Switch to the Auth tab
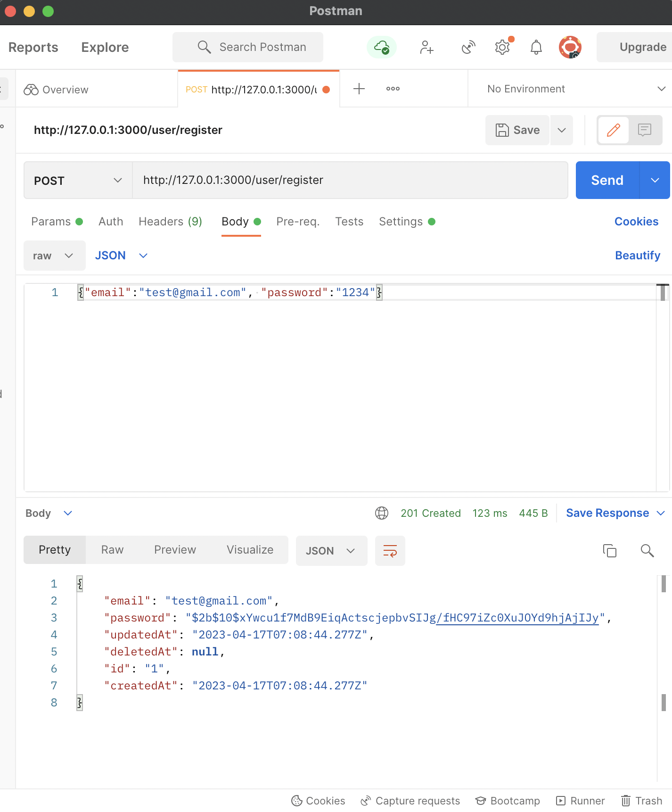 (x=111, y=222)
